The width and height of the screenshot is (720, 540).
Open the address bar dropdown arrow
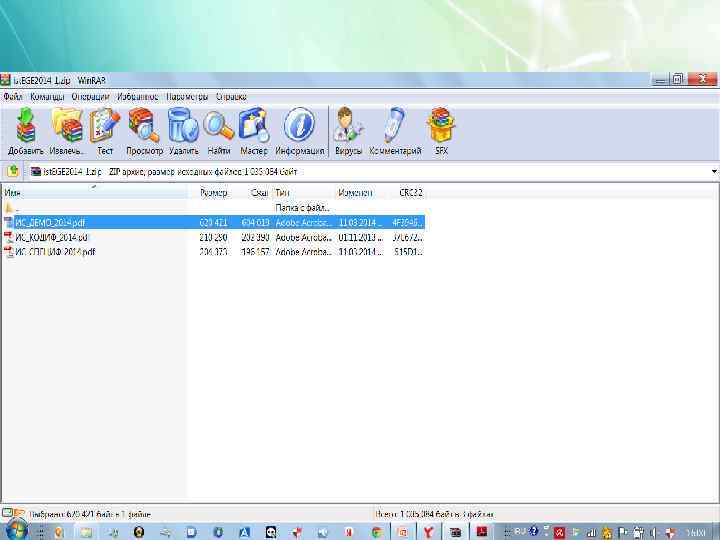(714, 172)
